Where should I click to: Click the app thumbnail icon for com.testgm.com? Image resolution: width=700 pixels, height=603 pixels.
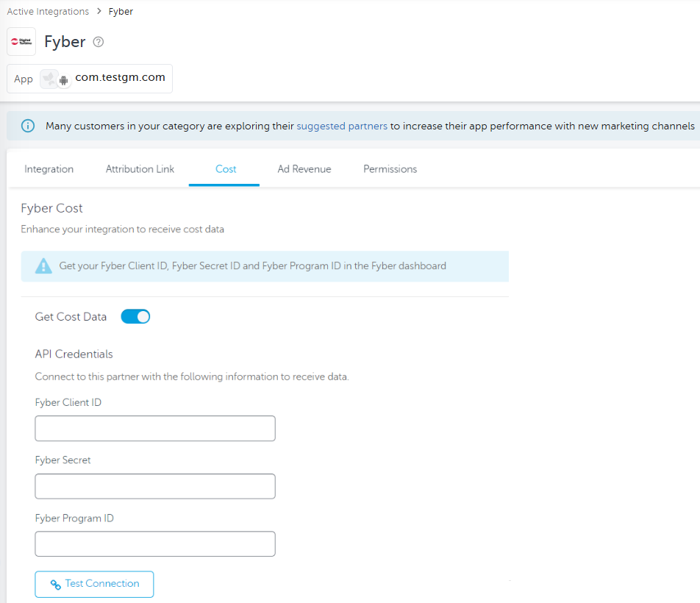[49, 79]
